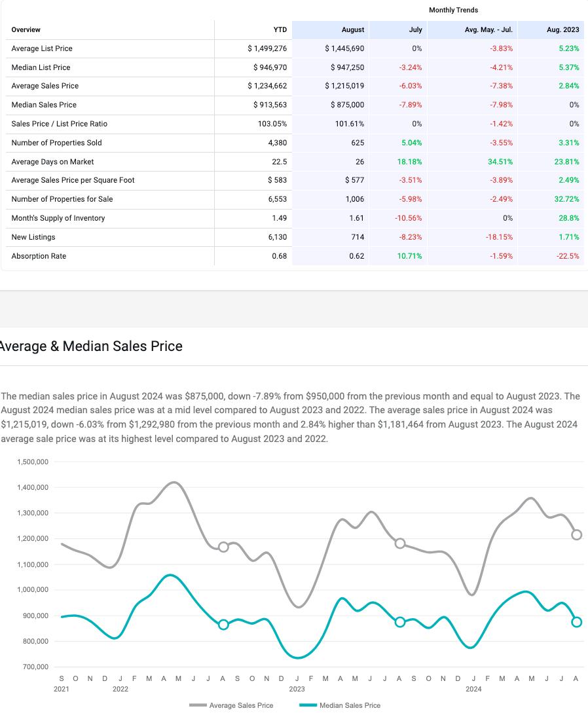Select the YTD column header
Image resolution: width=588 pixels, height=719 pixels.
point(280,29)
